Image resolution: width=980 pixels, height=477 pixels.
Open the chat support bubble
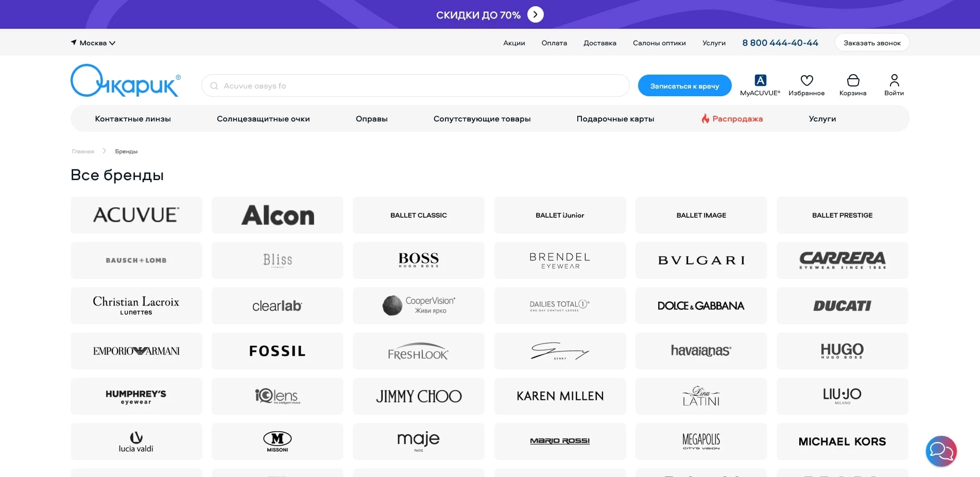[x=941, y=451]
